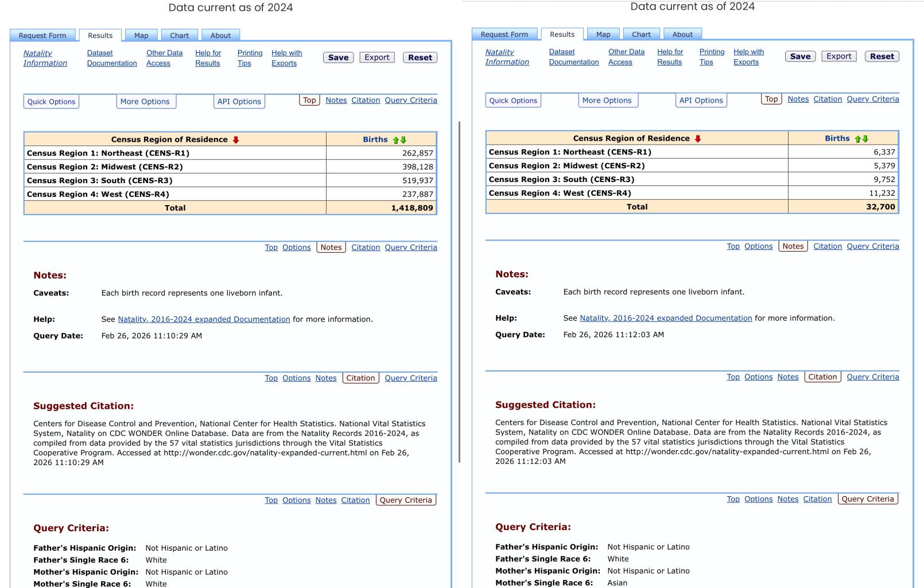The width and height of the screenshot is (924, 588).
Task: Click "Census Region 3: South" row label, left table
Action: point(99,181)
